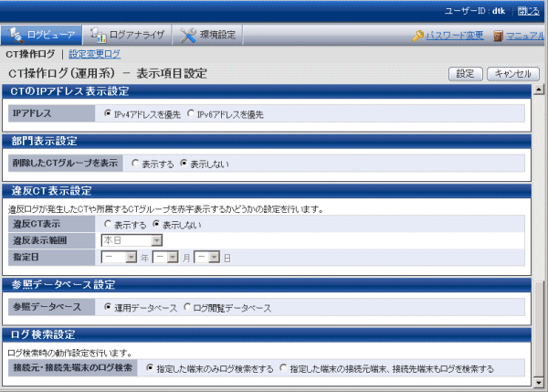Click the 参照データベース設定 section header
The image size is (548, 392).
pyautogui.click(x=267, y=285)
